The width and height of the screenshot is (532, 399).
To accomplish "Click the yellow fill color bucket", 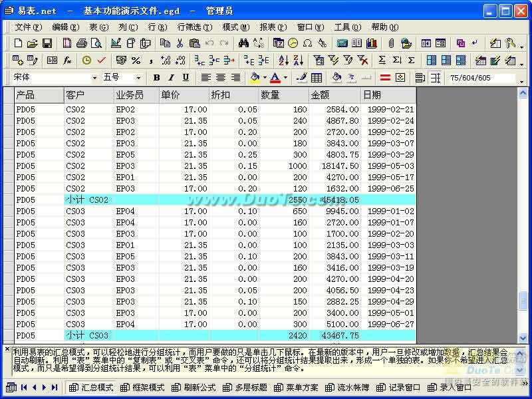I will (x=255, y=78).
